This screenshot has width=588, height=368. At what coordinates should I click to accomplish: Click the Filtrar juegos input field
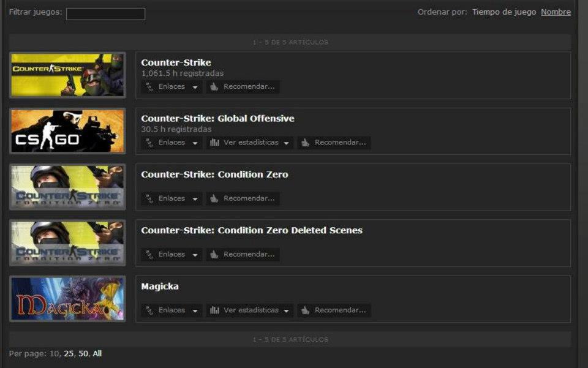pos(105,14)
